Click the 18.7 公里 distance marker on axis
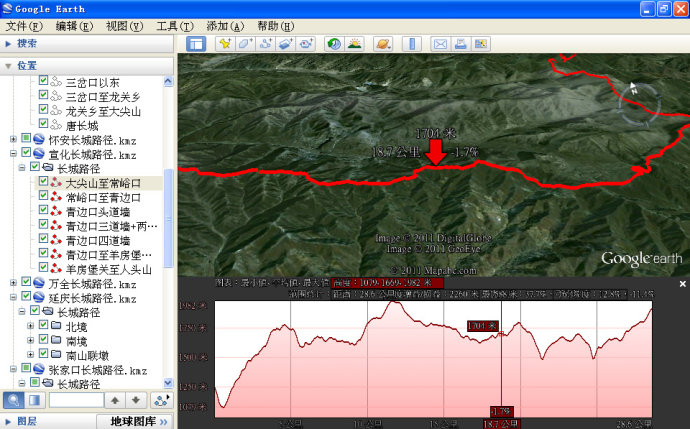The image size is (690, 429). click(501, 424)
